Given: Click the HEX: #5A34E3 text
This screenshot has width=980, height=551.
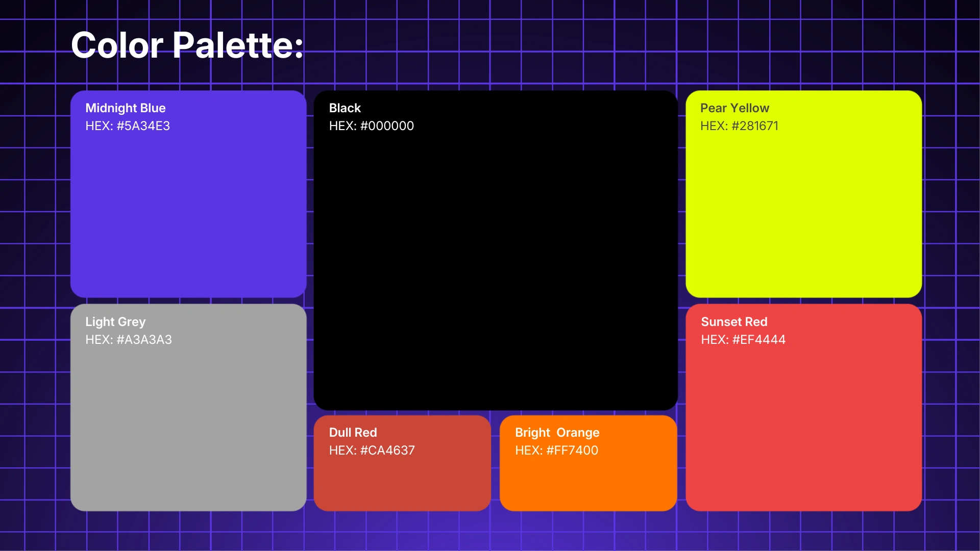Looking at the screenshot, I should (x=128, y=126).
